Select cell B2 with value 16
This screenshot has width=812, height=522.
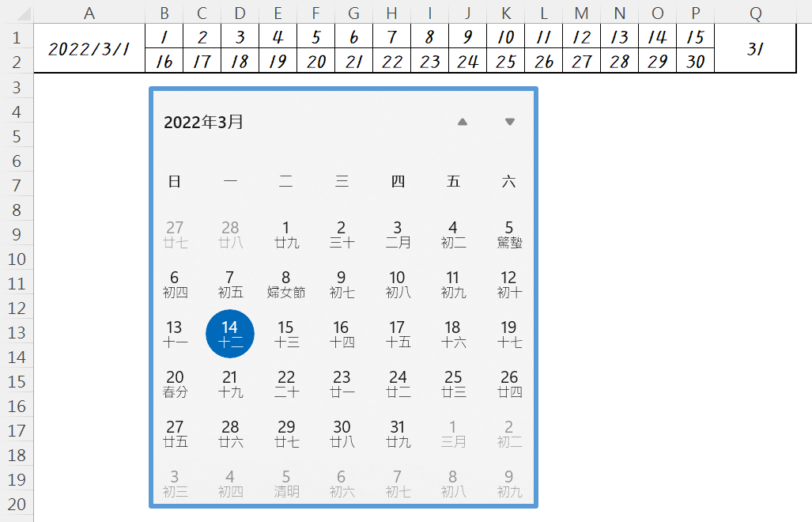click(164, 61)
